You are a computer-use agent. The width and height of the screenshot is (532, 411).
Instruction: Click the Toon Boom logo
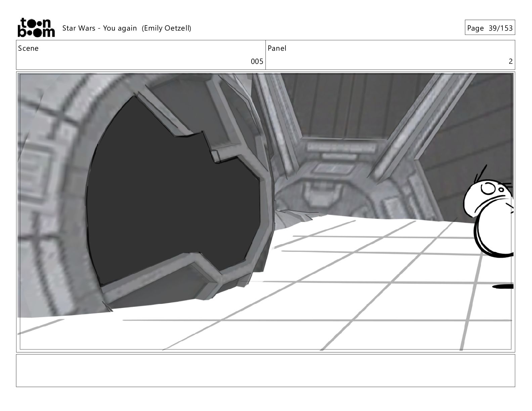(x=36, y=27)
